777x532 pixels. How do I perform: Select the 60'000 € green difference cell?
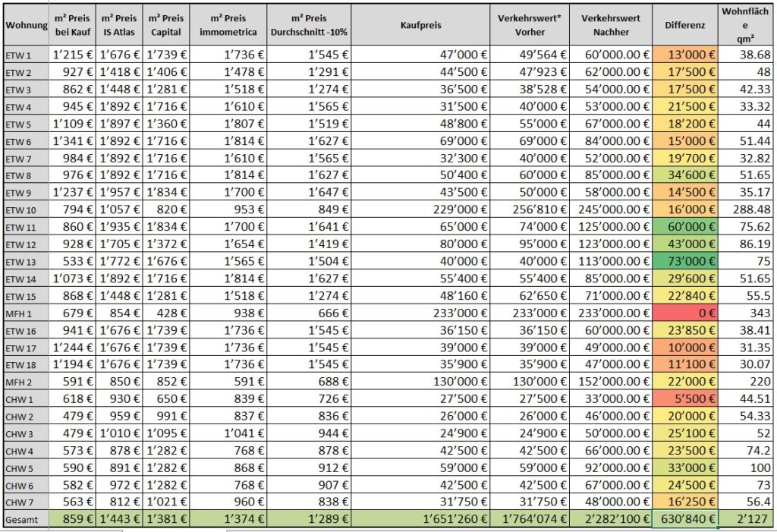tap(685, 227)
